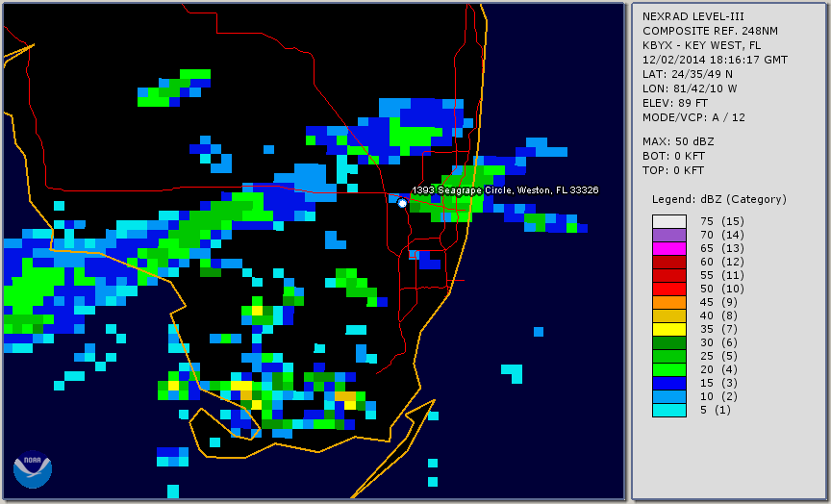This screenshot has width=831, height=504.
Task: Select the 15 dBZ blue legend swatch
Action: (x=669, y=383)
